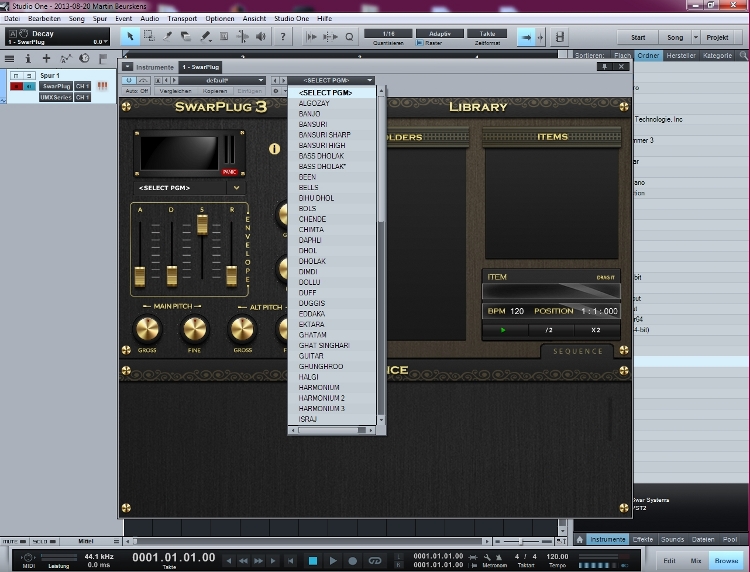Solo Spur 1 track

click(29, 76)
